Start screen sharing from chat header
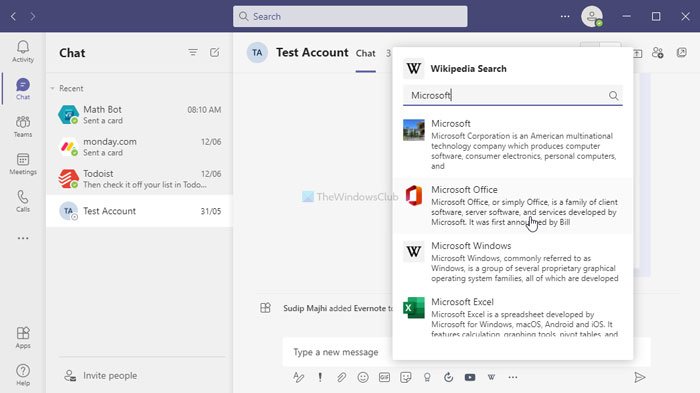Image resolution: width=700 pixels, height=393 pixels. [x=638, y=53]
